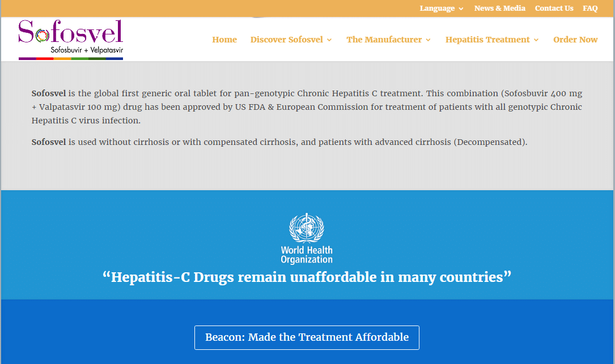Click the rainbow color bar under the logo

(71, 59)
